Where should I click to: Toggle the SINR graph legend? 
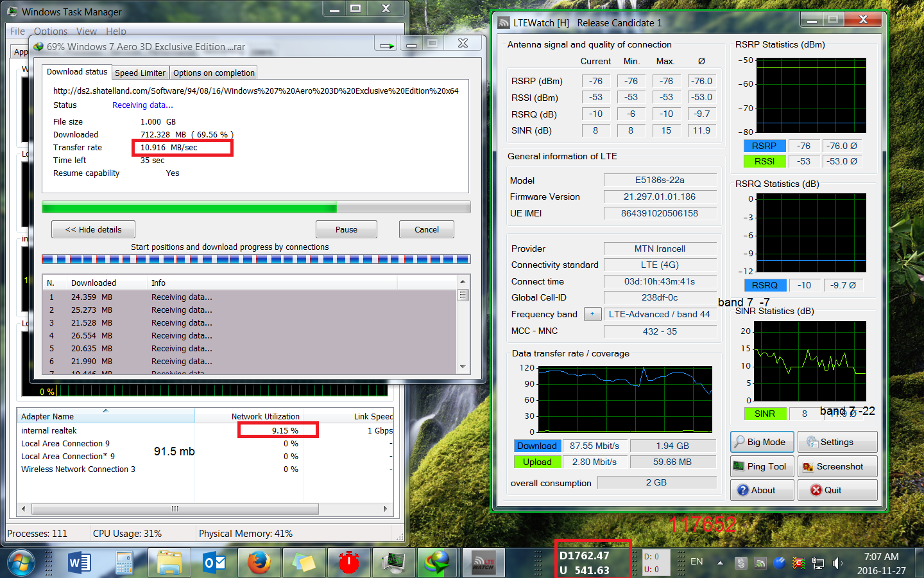click(764, 414)
